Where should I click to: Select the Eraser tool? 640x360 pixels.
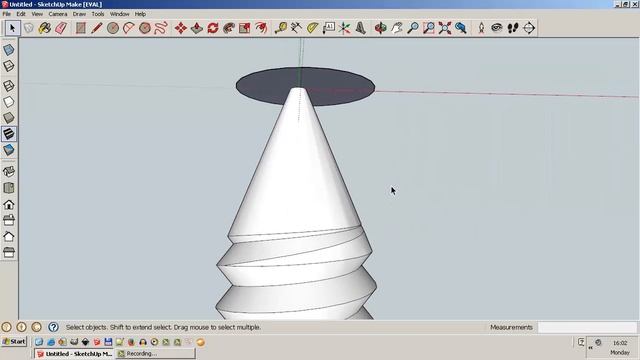[60, 28]
